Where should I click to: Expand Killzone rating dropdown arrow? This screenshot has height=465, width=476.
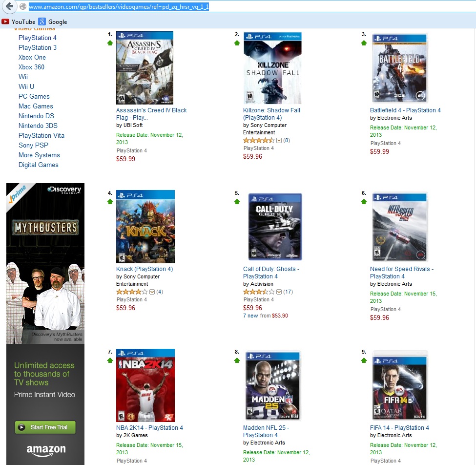[279, 141]
